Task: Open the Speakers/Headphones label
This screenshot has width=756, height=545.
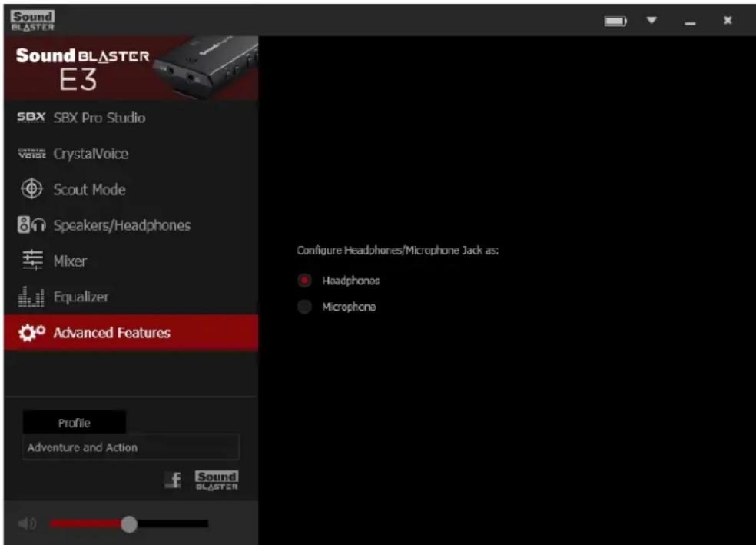Action: tap(122, 225)
